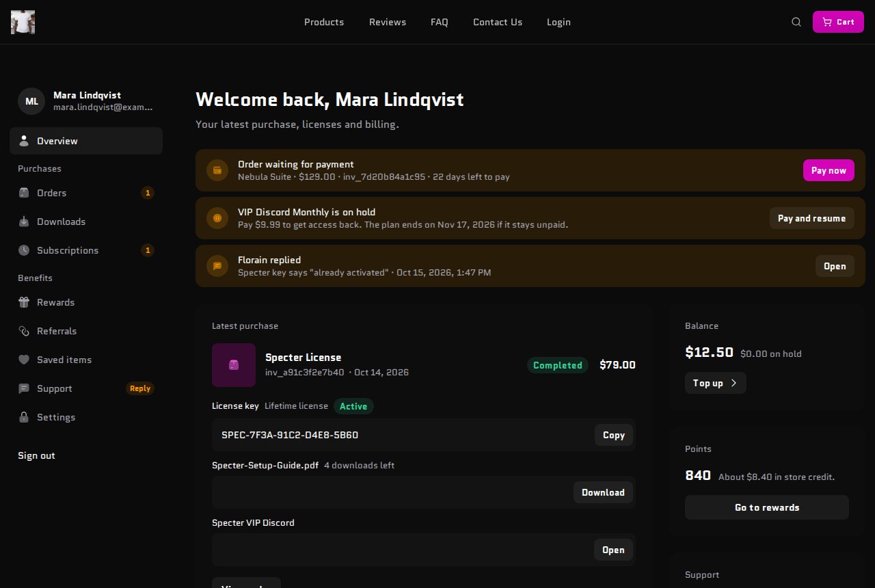Click the wallet icon on payment alert
Image resolution: width=875 pixels, height=588 pixels.
(217, 170)
